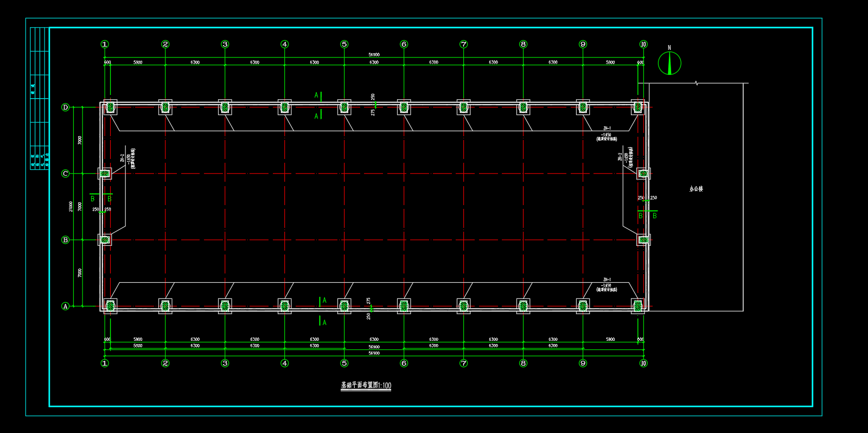Select the footing at grid A-1
Image resolution: width=868 pixels, height=433 pixels.
point(110,306)
